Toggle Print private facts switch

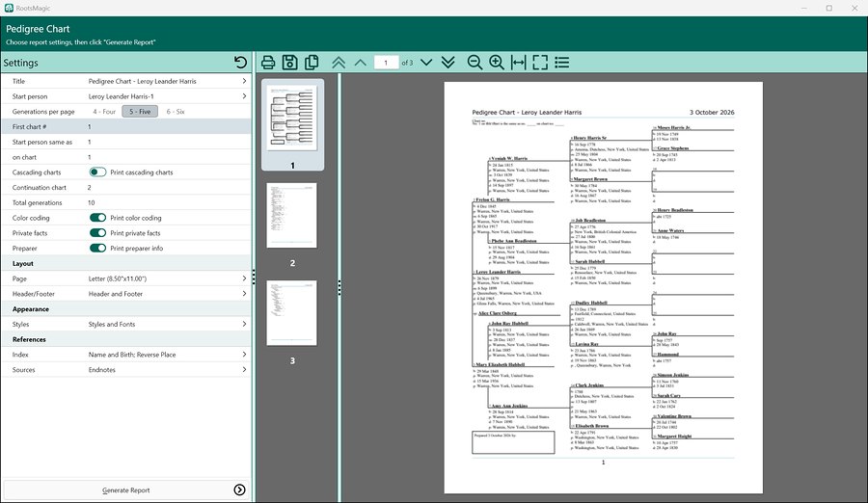98,233
